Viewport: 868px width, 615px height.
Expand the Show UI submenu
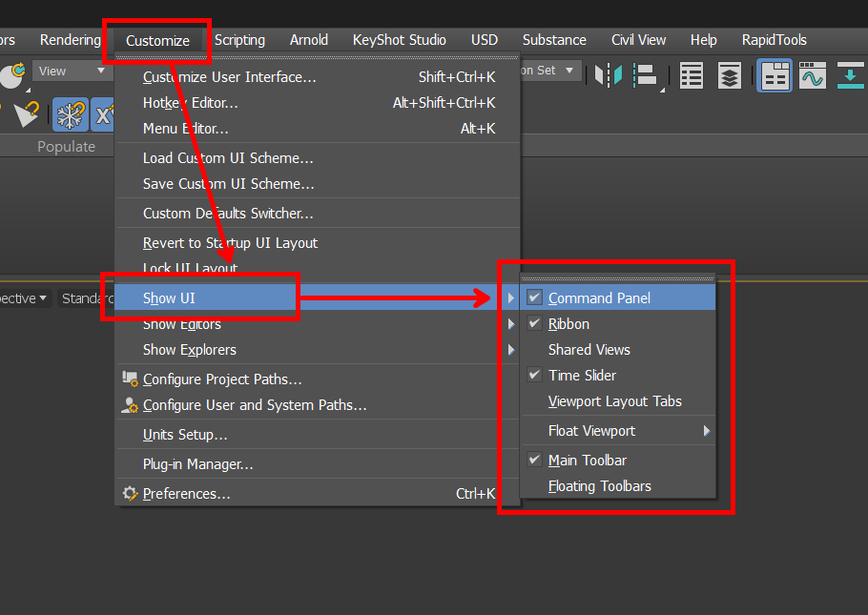click(318, 297)
